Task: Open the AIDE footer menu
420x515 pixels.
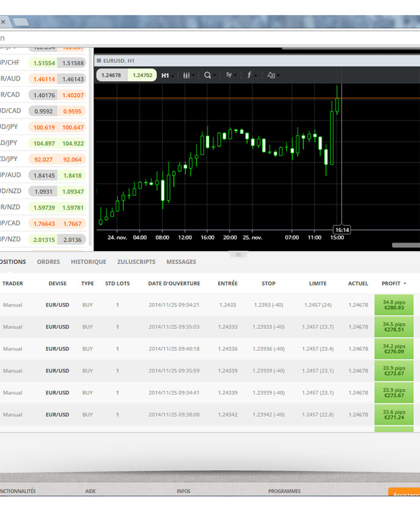Action: [90, 491]
